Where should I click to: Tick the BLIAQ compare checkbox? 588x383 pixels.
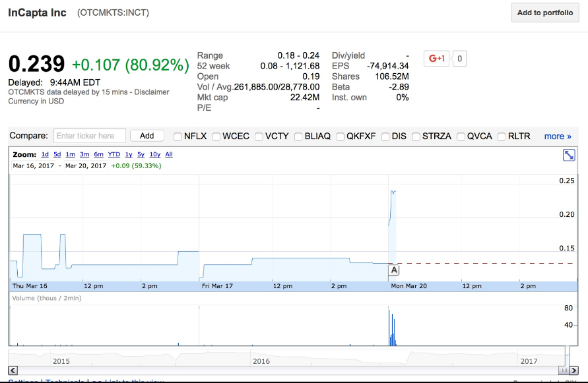click(x=298, y=136)
